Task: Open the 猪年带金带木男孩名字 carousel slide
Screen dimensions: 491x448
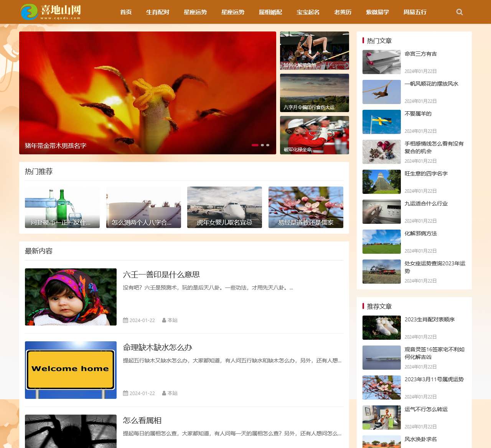Action: 148,93
